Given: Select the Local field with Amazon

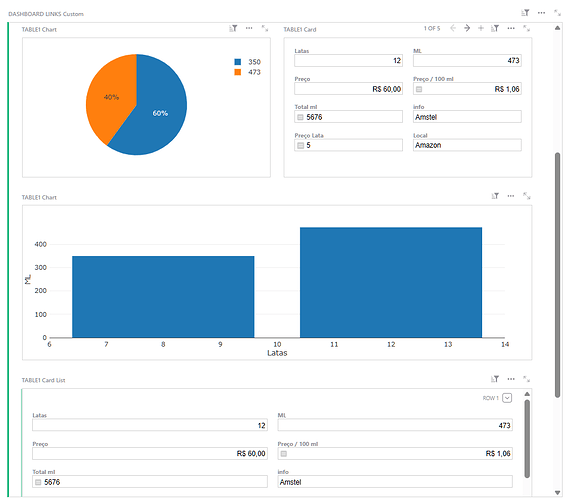Looking at the screenshot, I should click(467, 145).
